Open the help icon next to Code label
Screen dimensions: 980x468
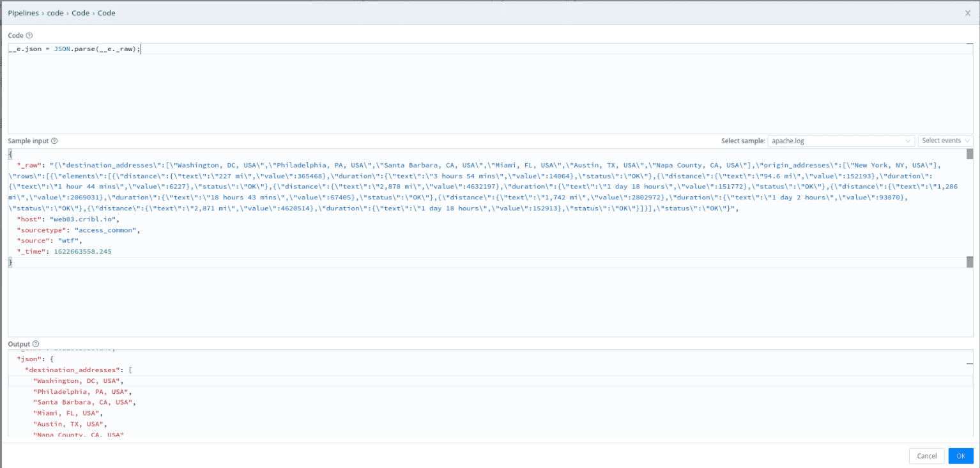29,36
